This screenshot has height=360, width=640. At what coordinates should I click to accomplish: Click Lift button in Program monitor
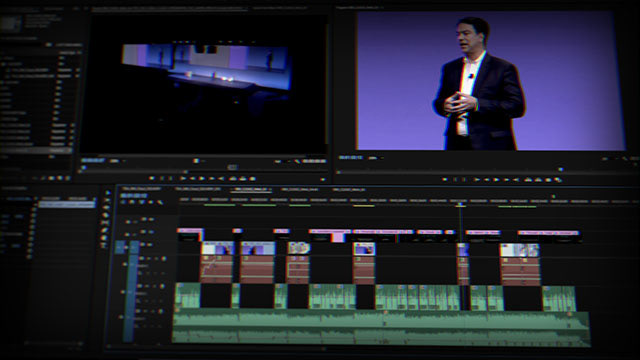pyautogui.click(x=529, y=180)
